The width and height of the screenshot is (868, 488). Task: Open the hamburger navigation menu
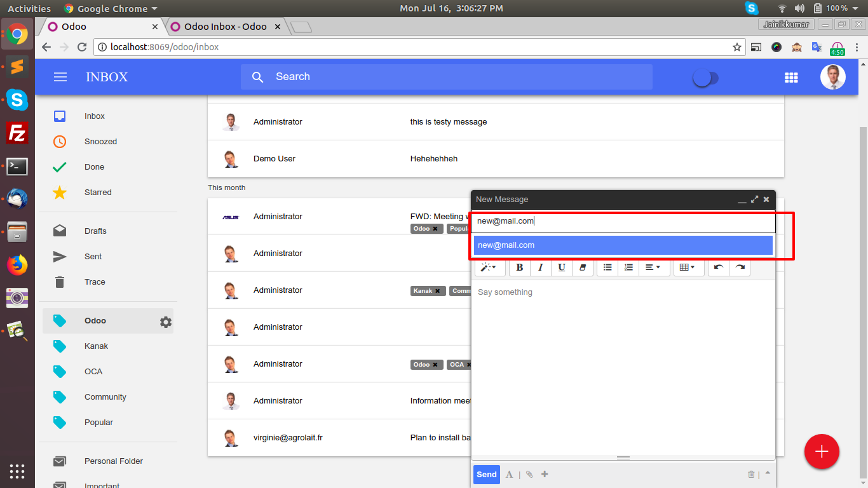[x=60, y=77]
